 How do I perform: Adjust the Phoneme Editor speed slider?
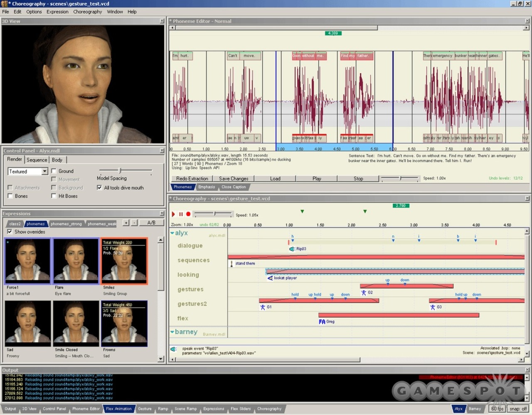[400, 178]
